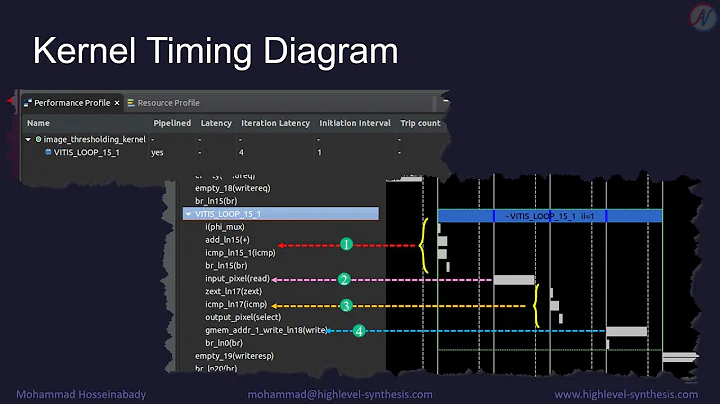This screenshot has width=720, height=404.
Task: Click the add_ln15 timing bar
Action: click(x=443, y=241)
